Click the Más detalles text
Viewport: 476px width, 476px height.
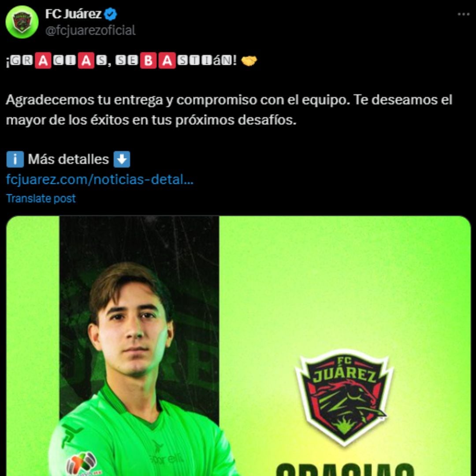[68, 160]
